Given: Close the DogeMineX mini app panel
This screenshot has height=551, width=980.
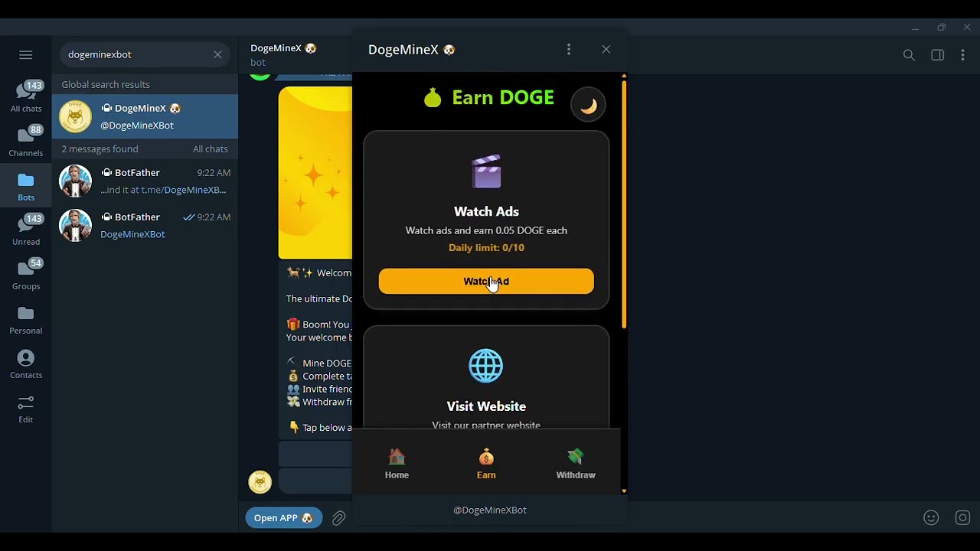Looking at the screenshot, I should [606, 49].
